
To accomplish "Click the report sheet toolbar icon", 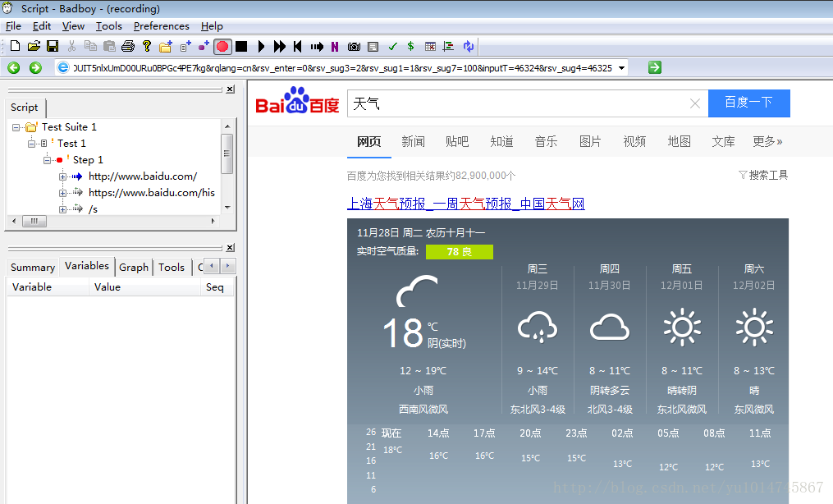I will [373, 46].
